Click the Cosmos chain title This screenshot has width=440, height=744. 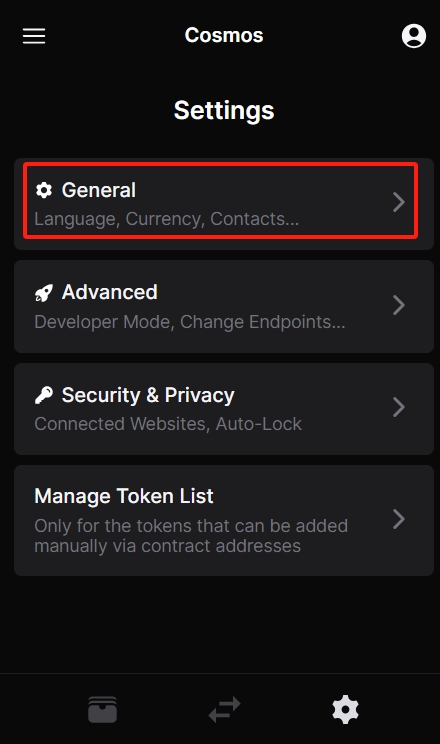click(224, 35)
